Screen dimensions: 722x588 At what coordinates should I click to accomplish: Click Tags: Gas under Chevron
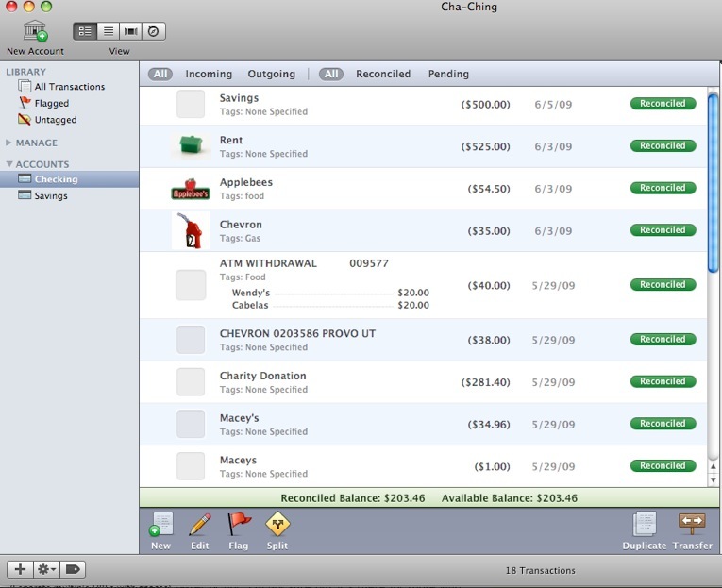[x=240, y=238]
